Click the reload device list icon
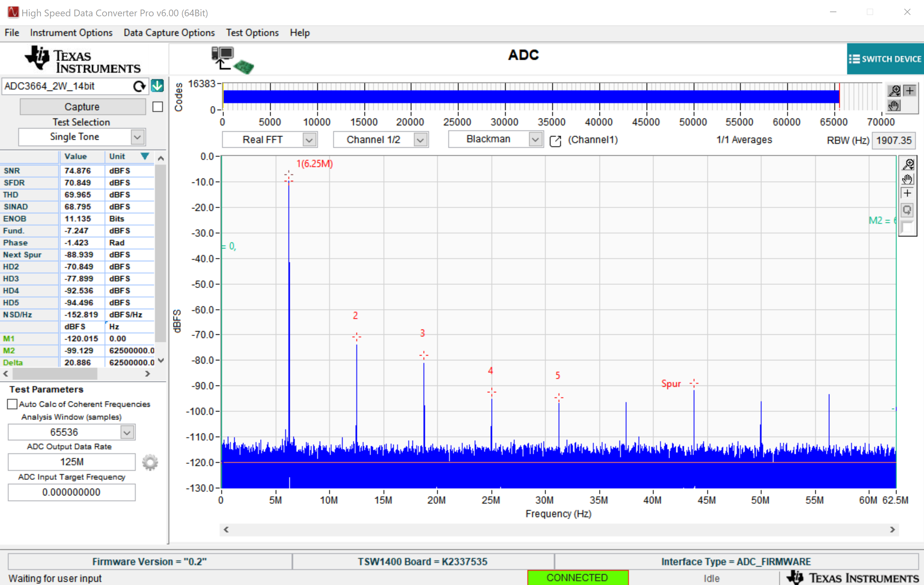 pos(139,86)
